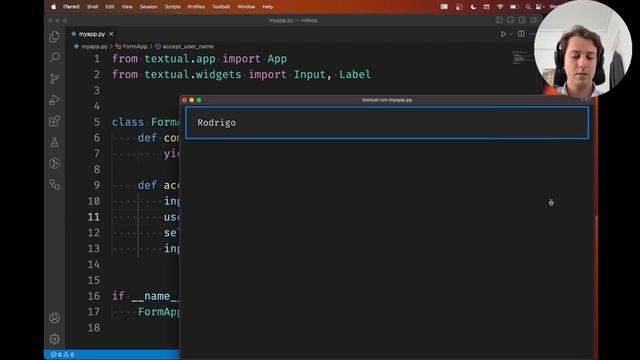Screen dimensions: 640x360
Task: Open the Manage gear in activity bar
Action: pos(54,339)
